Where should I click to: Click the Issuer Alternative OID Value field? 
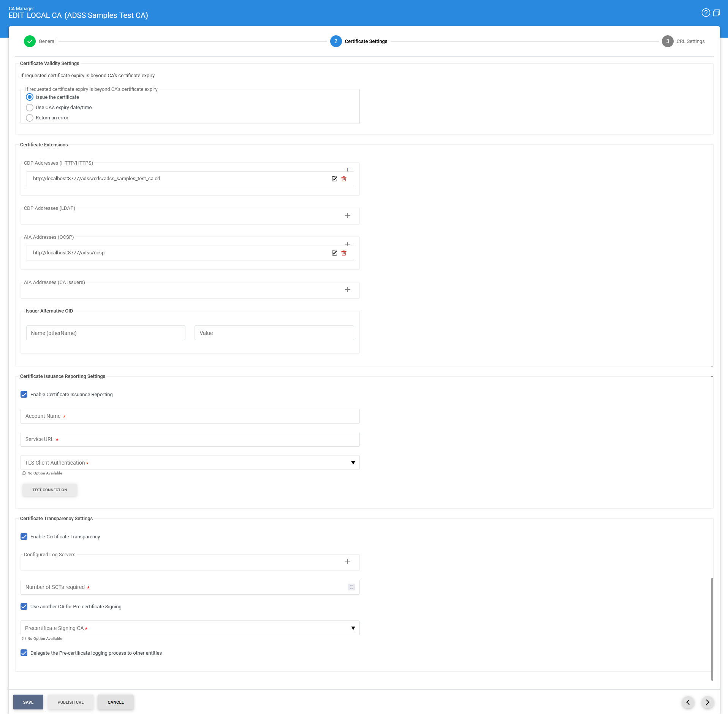[x=274, y=333]
